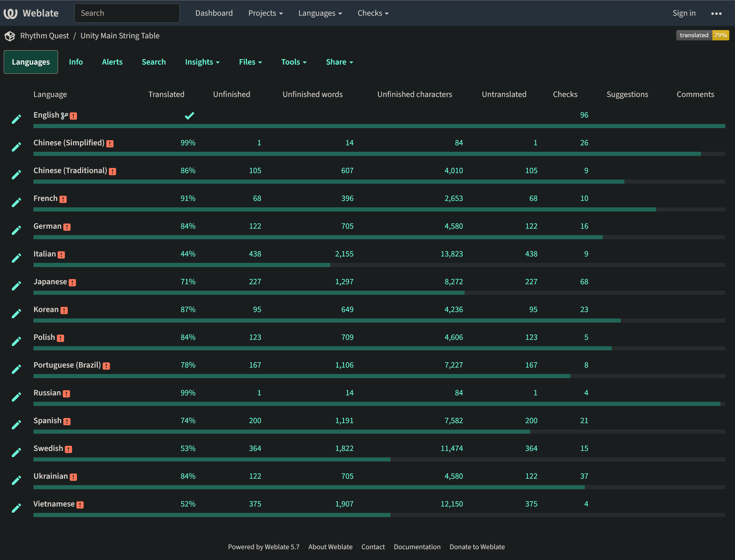735x560 pixels.
Task: Open the Japanese language link
Action: 50,282
